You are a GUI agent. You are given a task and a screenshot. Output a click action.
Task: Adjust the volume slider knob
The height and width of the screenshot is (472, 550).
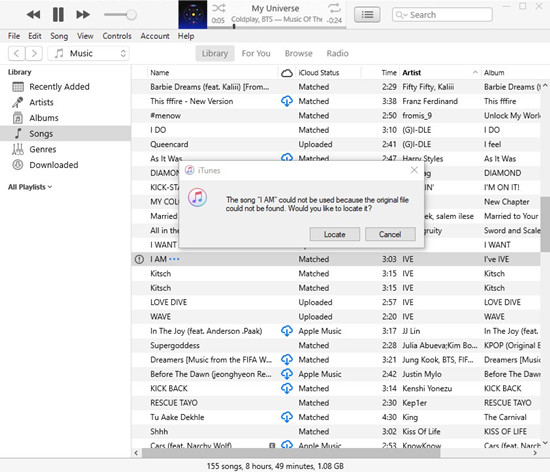tap(132, 15)
